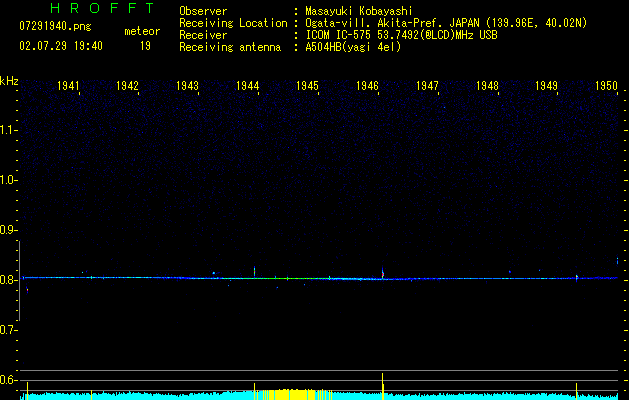Select the filename 07291940.png
The height and width of the screenshot is (400, 629).
[55, 27]
